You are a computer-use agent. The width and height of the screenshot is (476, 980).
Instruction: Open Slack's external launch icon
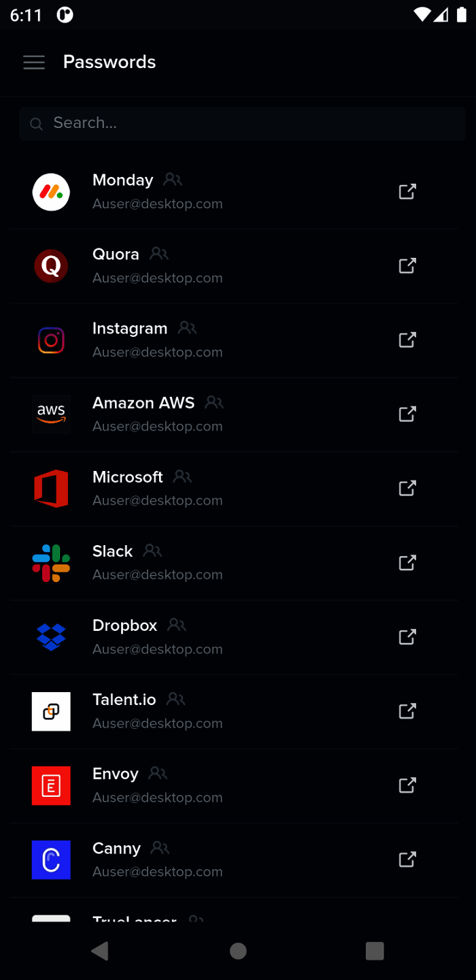(407, 563)
